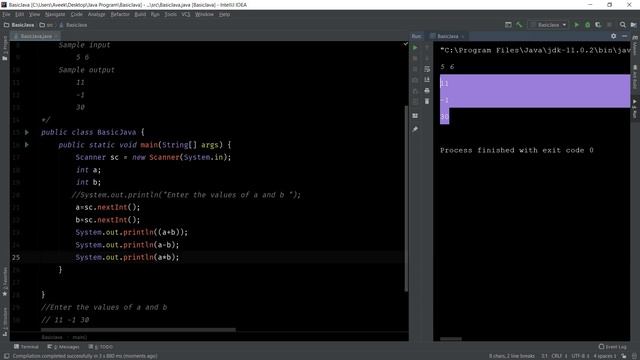Click the editor horizontal scrollbar
This screenshot has height=360, width=640.
[138, 330]
